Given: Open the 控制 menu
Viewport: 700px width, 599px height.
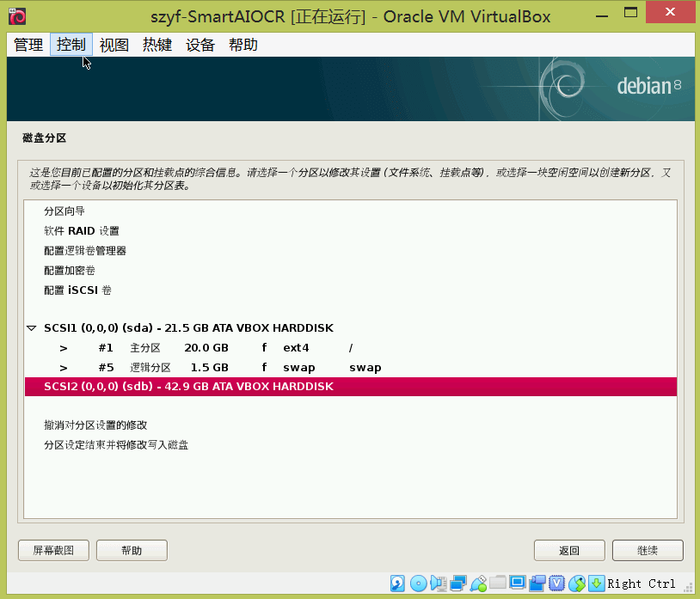Looking at the screenshot, I should coord(71,45).
